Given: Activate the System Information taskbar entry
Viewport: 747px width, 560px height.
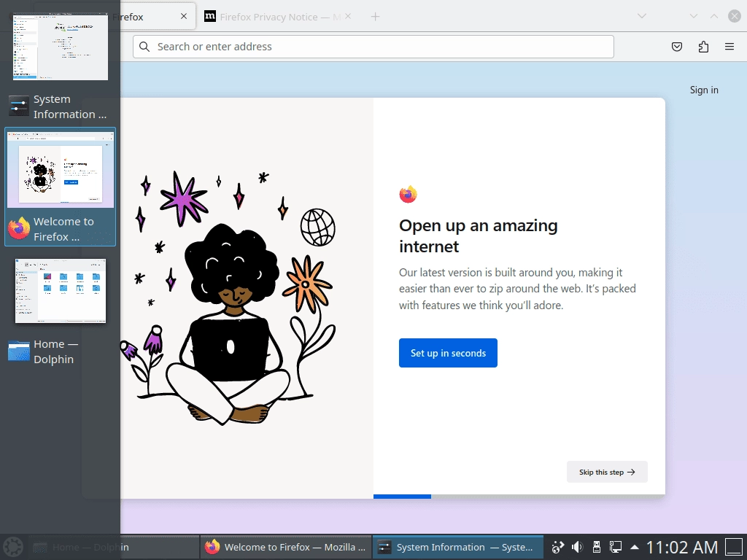Looking at the screenshot, I should pyautogui.click(x=457, y=547).
